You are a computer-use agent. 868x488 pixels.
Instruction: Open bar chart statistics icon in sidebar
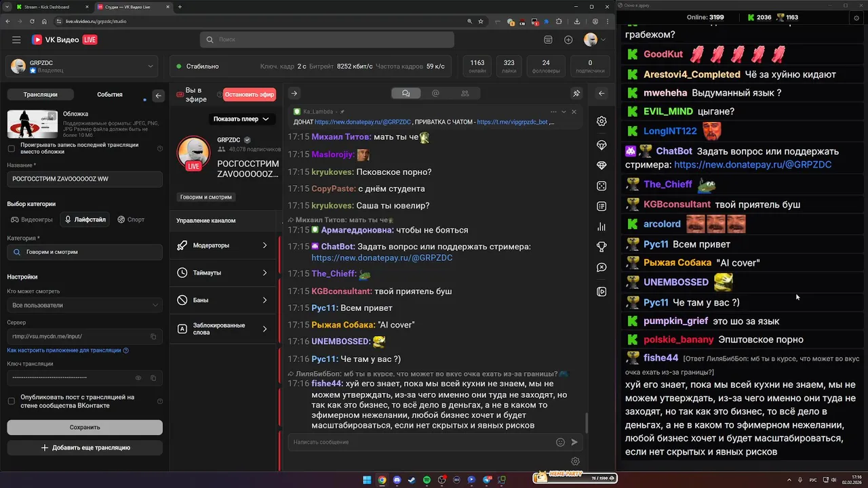601,226
